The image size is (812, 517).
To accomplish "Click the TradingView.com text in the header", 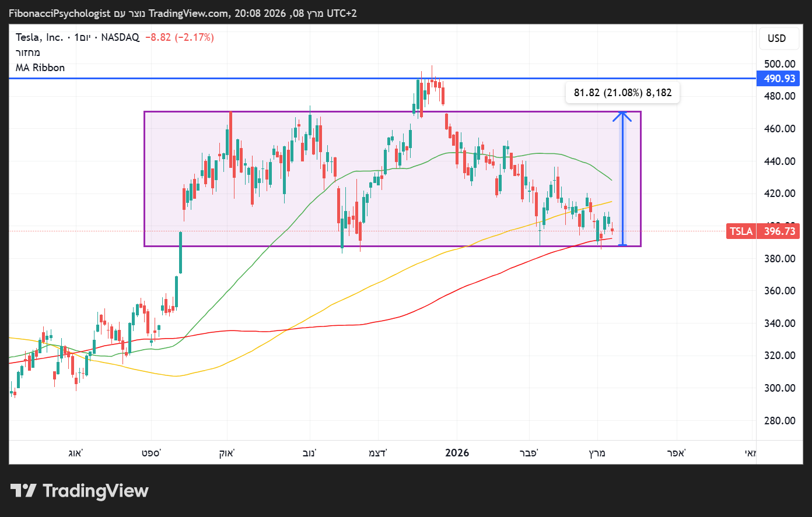I will pos(190,13).
